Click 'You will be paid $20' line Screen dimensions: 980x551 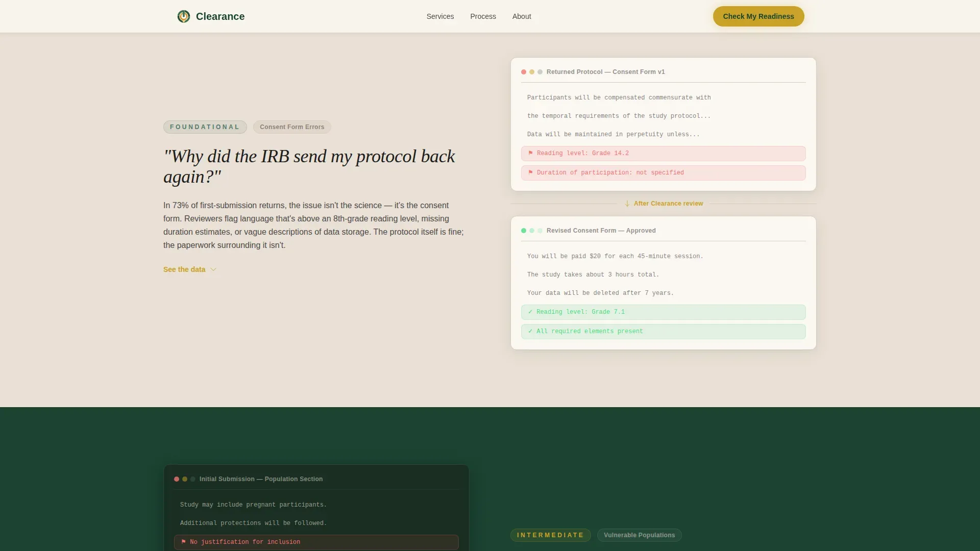tap(615, 256)
